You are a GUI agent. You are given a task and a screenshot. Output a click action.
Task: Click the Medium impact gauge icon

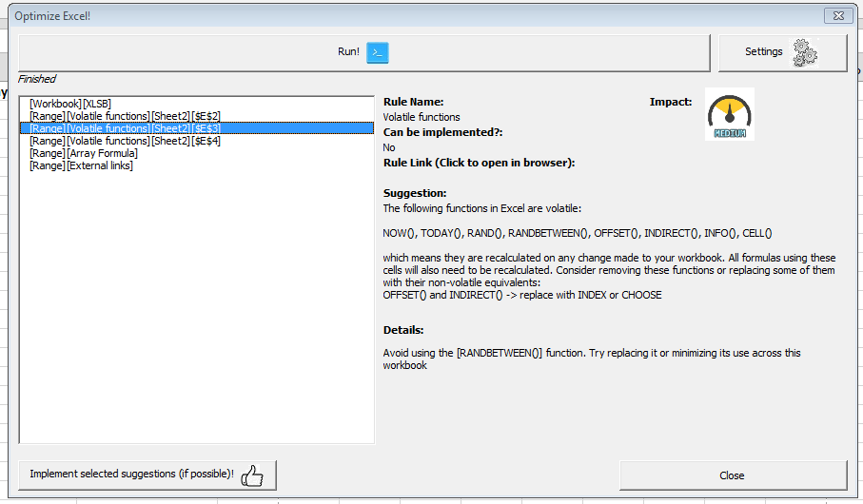[730, 114]
